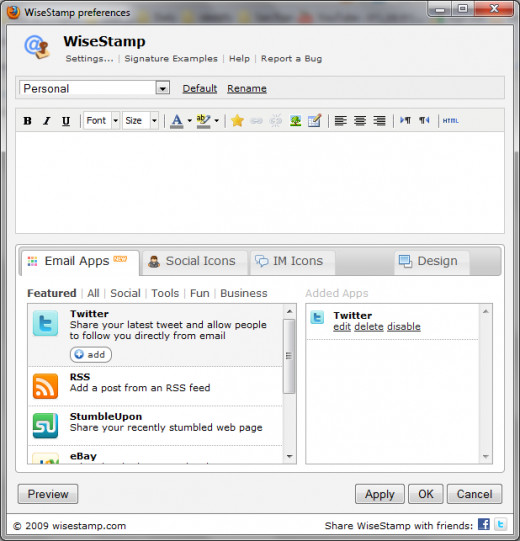This screenshot has width=520, height=541.
Task: Open the Signature Examples link
Action: 171,59
